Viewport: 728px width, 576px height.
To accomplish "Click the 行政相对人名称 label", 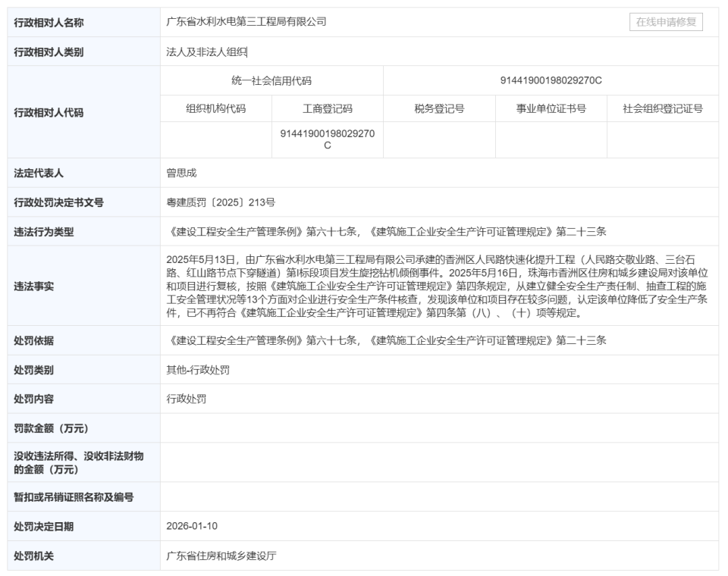I will [49, 22].
